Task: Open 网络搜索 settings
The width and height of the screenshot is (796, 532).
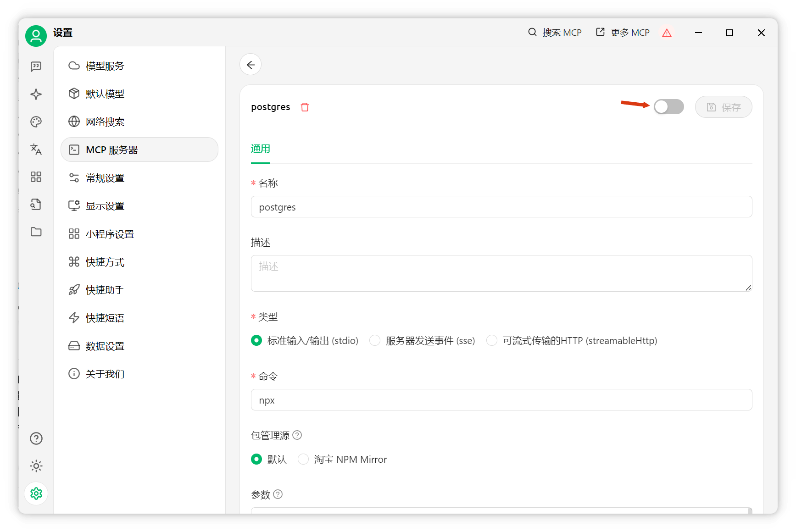Action: tap(139, 122)
